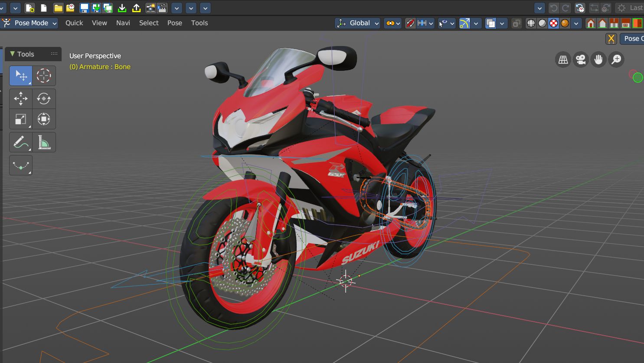Screen dimensions: 644x363
Task: Select the Transform tool
Action: 44,119
